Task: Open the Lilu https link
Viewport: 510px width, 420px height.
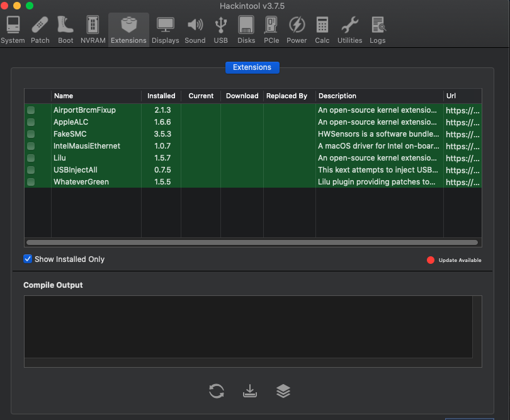Action: point(463,158)
